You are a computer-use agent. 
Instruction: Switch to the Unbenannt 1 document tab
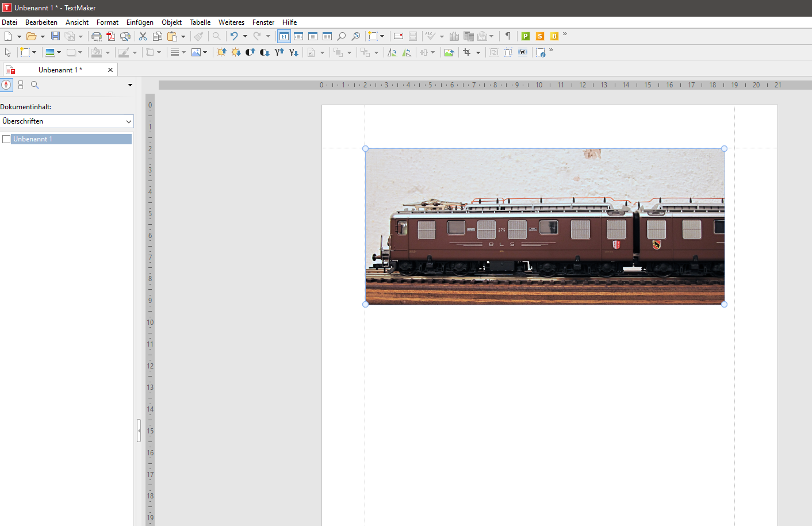coord(60,70)
